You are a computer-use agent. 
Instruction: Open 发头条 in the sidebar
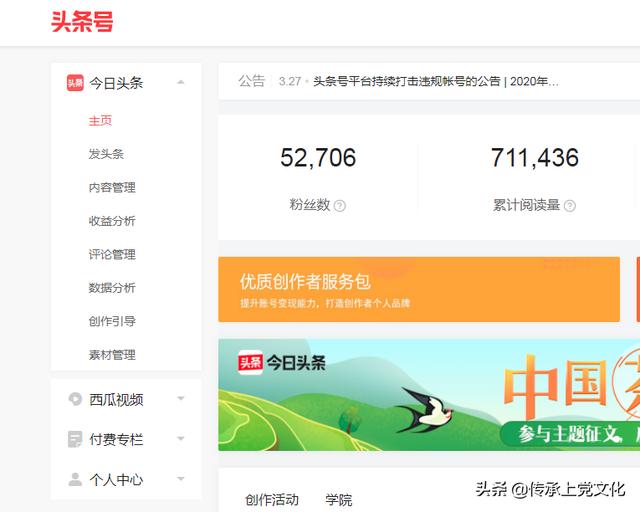(x=106, y=154)
